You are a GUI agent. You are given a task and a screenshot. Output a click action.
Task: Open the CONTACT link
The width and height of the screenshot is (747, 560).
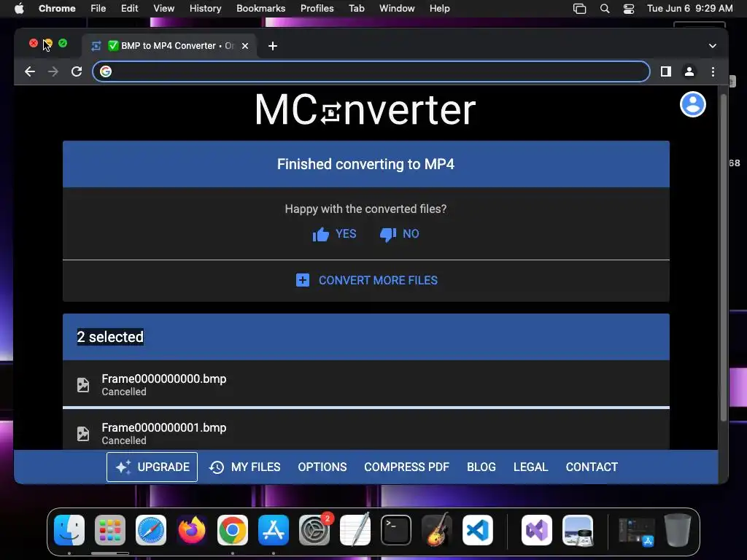[x=592, y=467]
